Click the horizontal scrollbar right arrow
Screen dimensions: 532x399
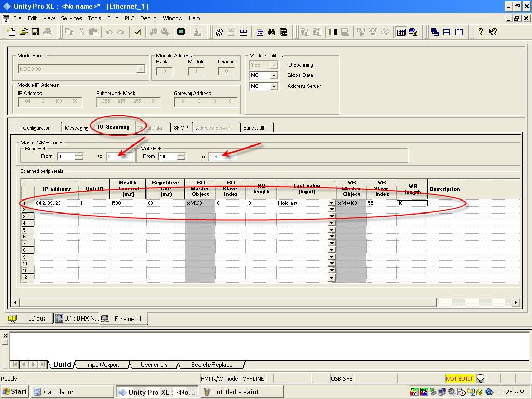tap(516, 302)
